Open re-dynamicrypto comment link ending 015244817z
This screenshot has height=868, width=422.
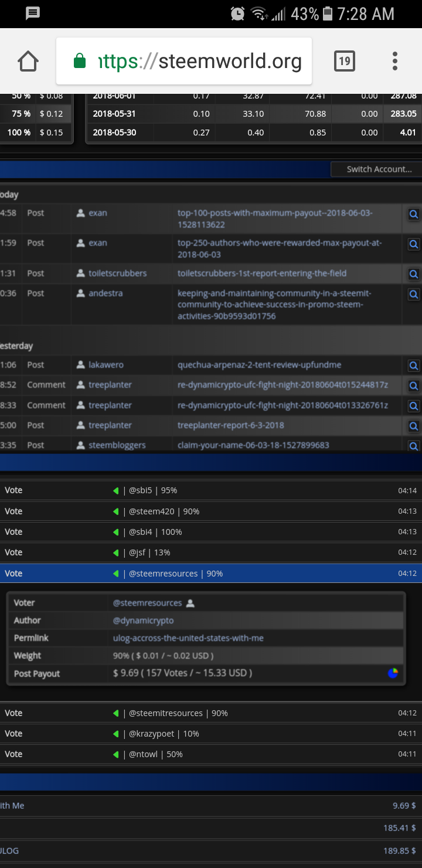[x=283, y=385]
